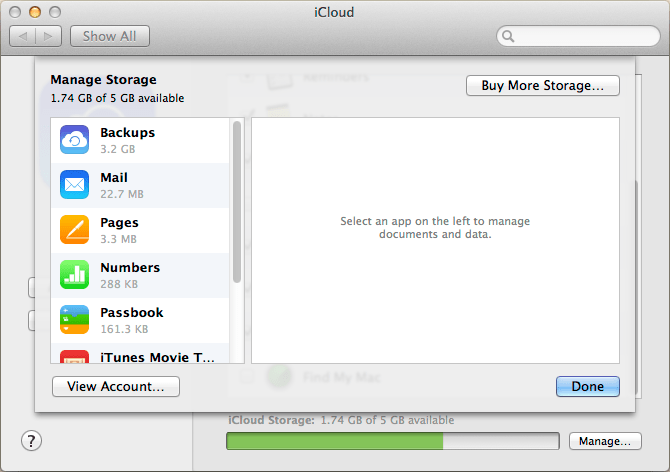Select the Passbook row label
The width and height of the screenshot is (670, 472).
pyautogui.click(x=132, y=313)
